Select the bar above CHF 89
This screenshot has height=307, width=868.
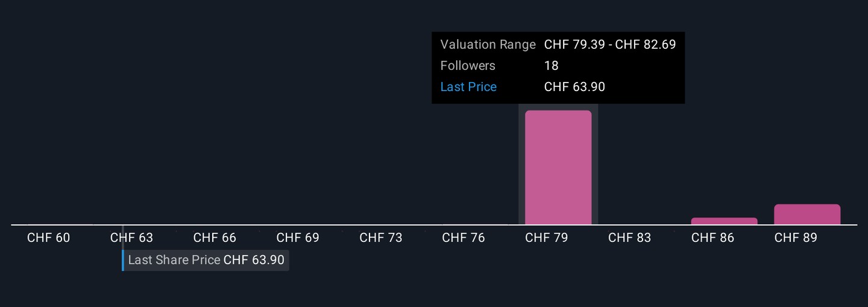pyautogui.click(x=807, y=215)
